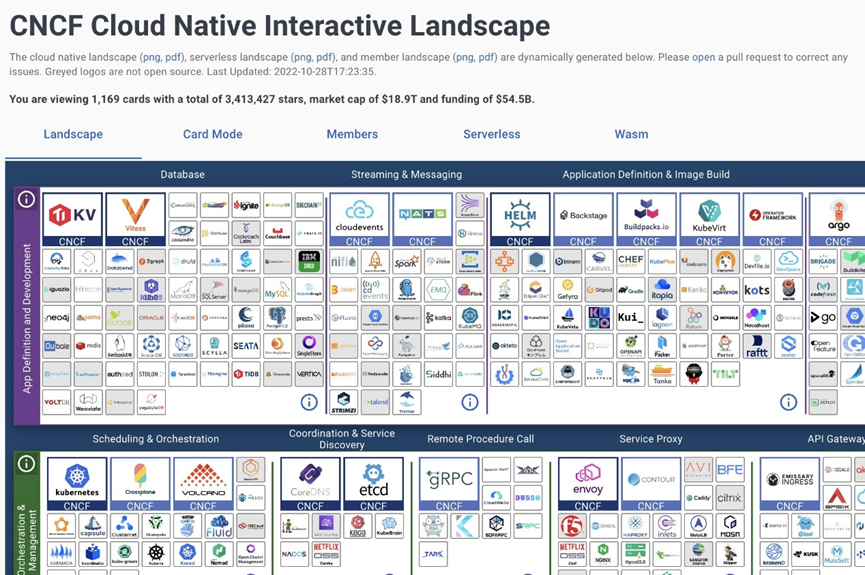865x575 pixels.
Task: Select the capsule logo tile
Action: [93, 526]
